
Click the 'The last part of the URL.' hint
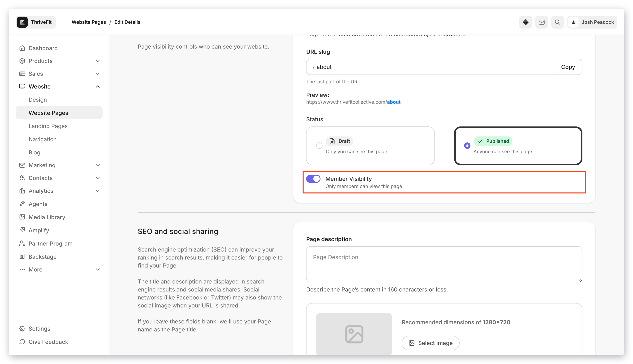[333, 82]
